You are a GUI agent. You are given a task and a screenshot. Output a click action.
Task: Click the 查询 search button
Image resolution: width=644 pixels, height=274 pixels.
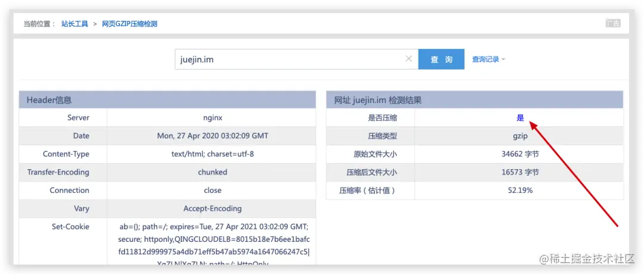pyautogui.click(x=441, y=60)
